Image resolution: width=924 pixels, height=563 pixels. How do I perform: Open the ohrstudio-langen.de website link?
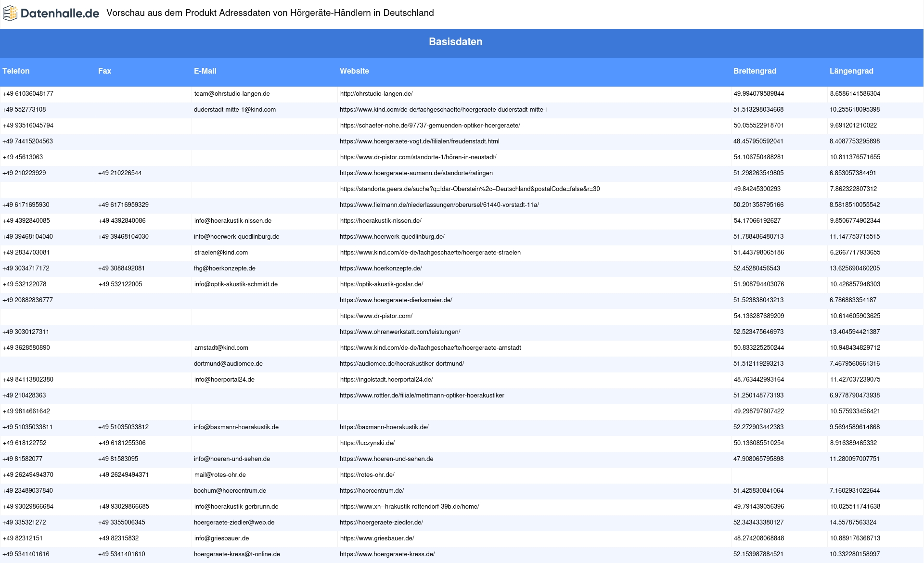[376, 94]
